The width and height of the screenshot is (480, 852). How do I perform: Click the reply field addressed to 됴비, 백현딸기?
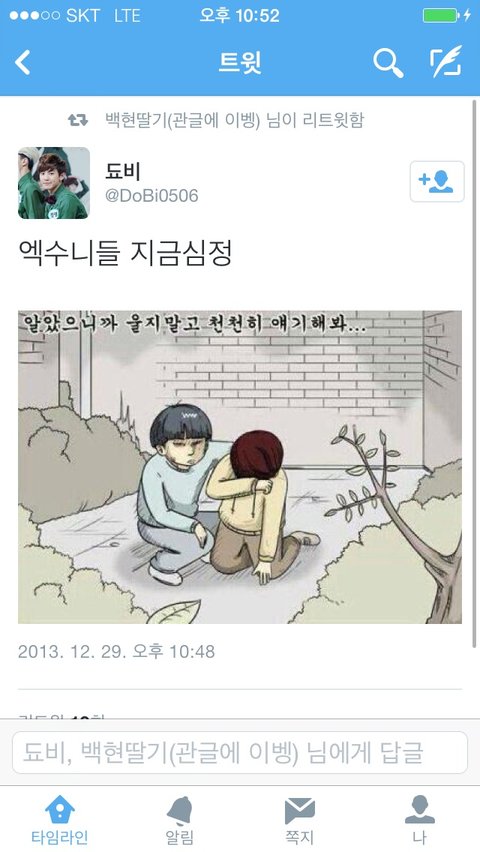(x=240, y=753)
